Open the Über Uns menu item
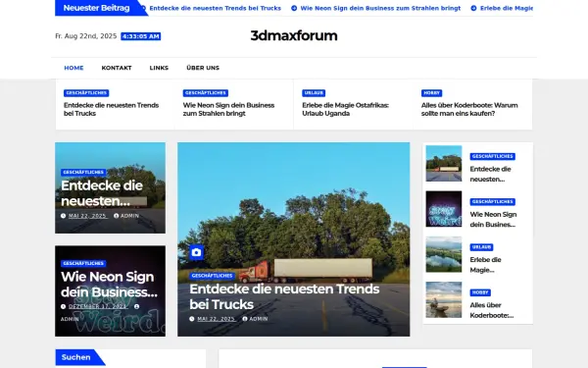The width and height of the screenshot is (588, 368). [203, 68]
